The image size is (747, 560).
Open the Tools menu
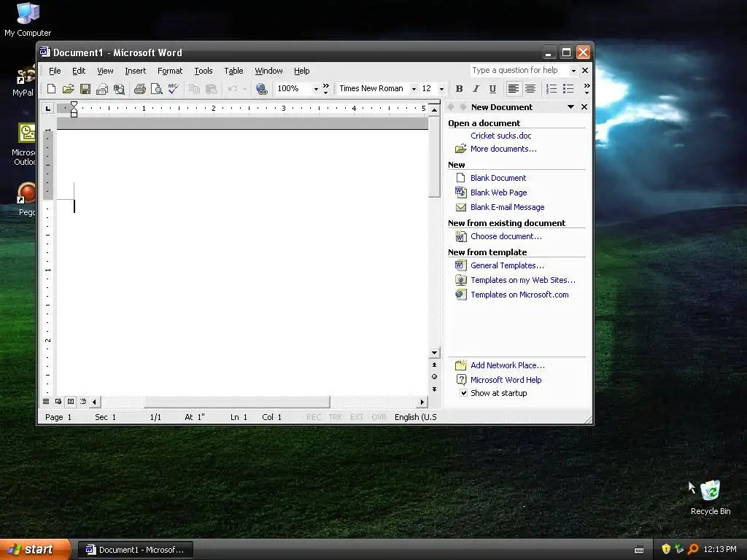pyautogui.click(x=204, y=71)
